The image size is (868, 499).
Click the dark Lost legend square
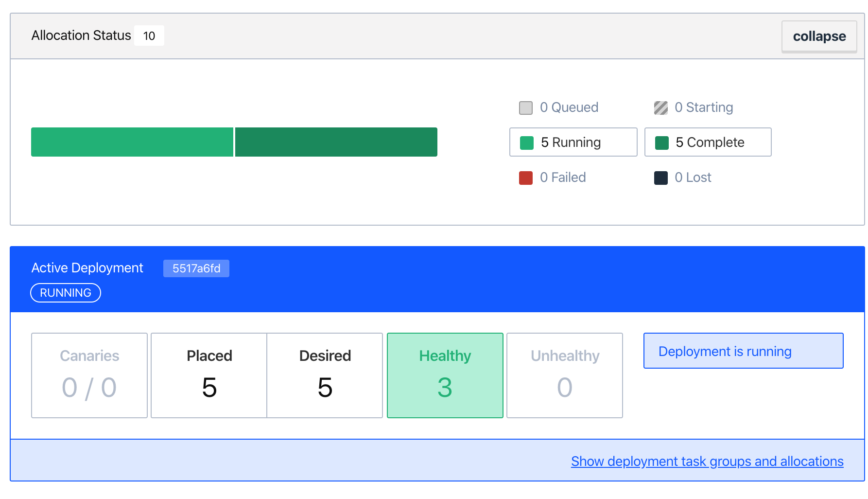tap(661, 178)
